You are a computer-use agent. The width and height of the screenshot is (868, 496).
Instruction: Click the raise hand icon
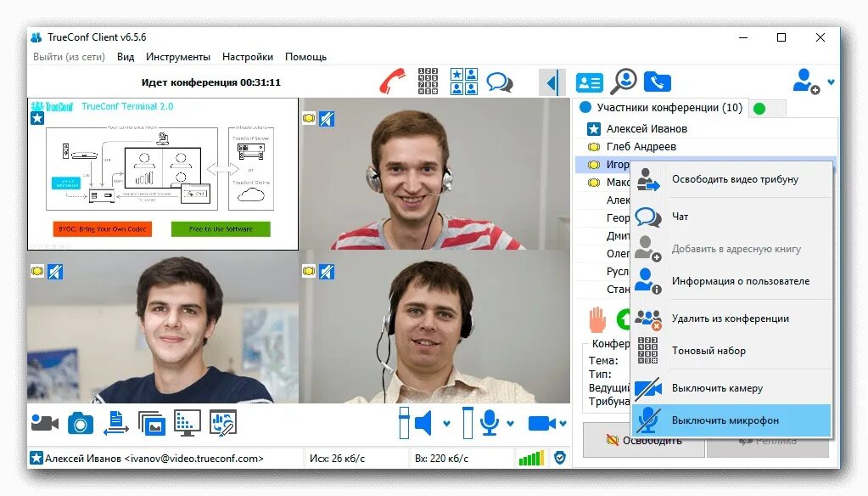598,320
